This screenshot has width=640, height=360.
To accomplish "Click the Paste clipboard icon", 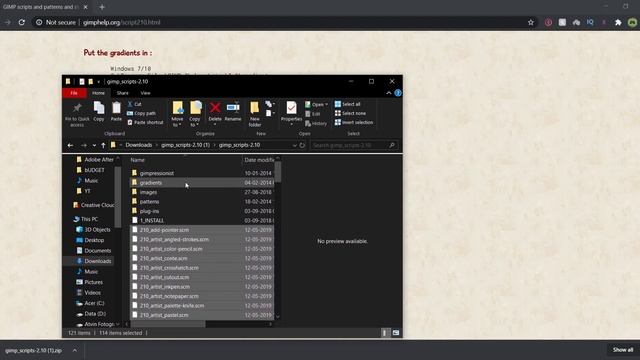I will click(116, 108).
